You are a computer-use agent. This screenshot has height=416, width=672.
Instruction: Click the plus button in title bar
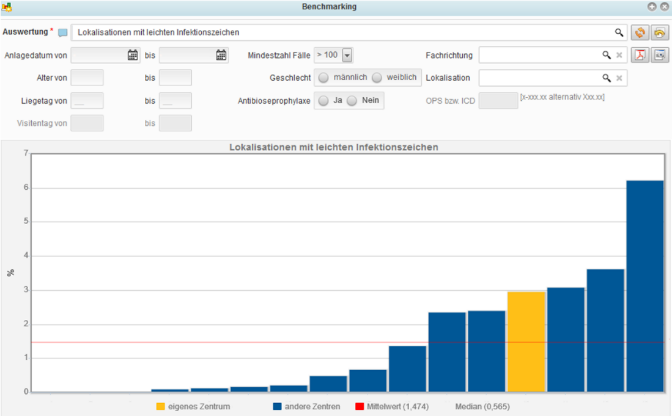click(652, 6)
